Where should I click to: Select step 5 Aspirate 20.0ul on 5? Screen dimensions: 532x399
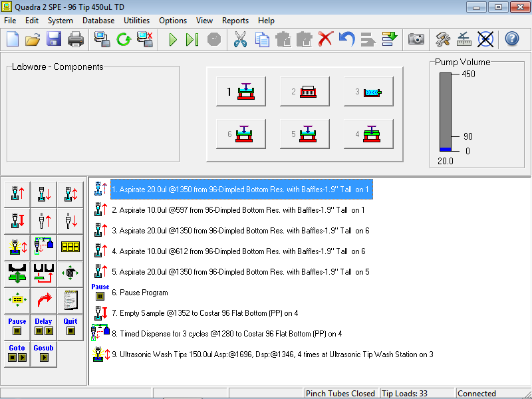pyautogui.click(x=241, y=272)
